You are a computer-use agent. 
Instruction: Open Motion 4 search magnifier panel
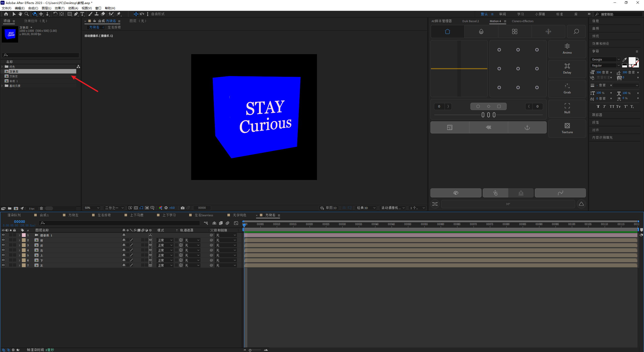[x=576, y=31]
